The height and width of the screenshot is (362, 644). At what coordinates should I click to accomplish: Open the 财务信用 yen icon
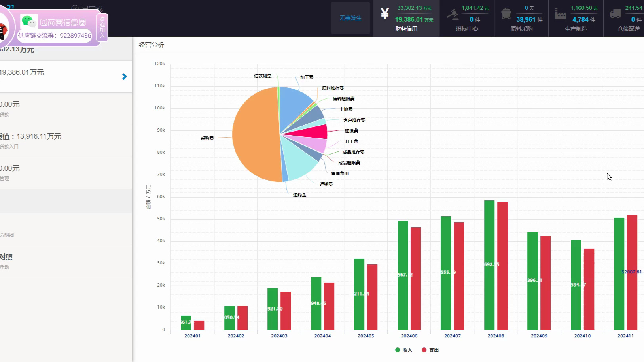[x=385, y=14]
